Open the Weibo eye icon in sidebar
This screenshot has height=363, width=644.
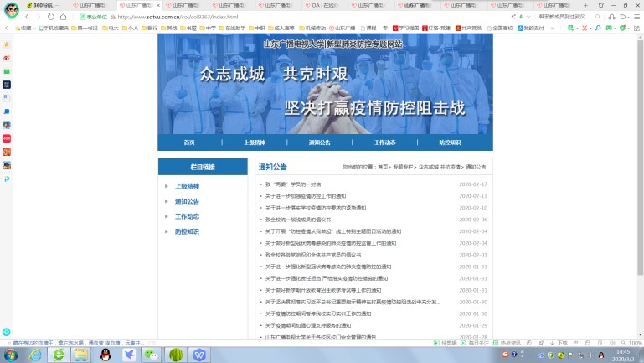7,58
